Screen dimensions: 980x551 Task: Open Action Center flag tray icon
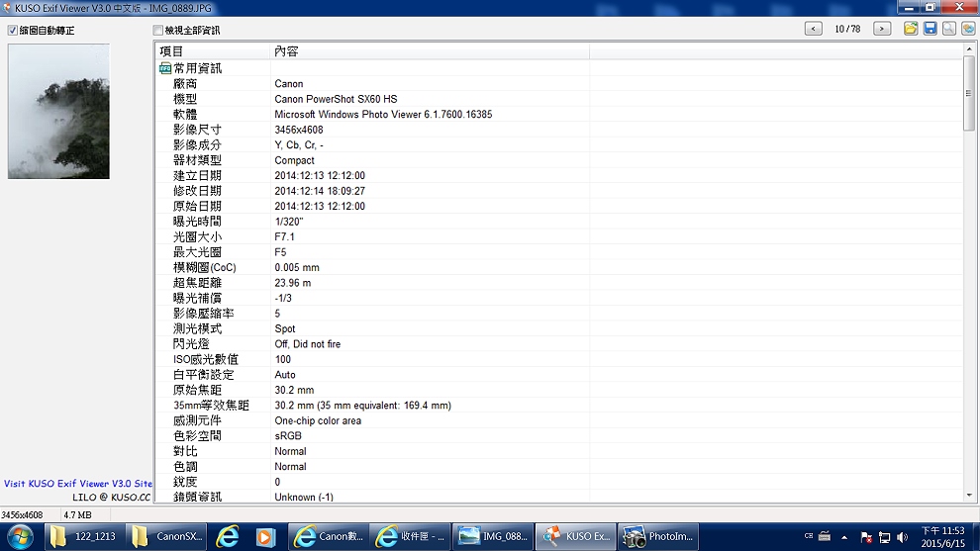(x=866, y=537)
